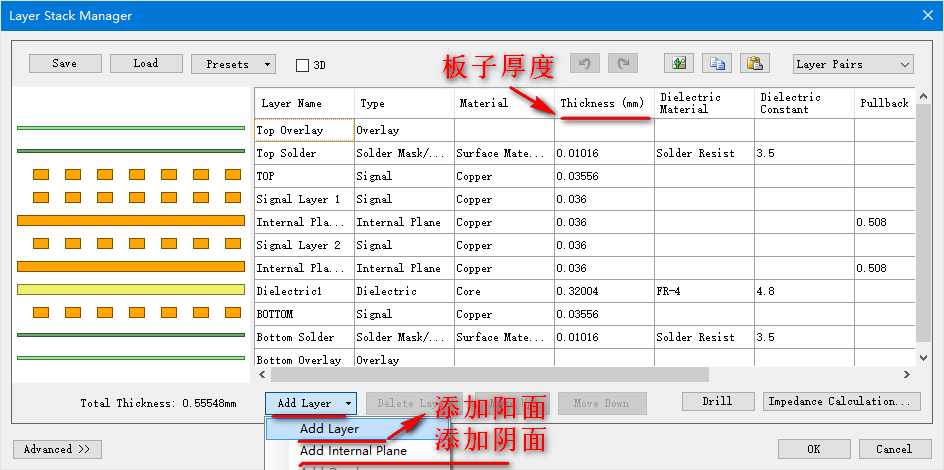944x470 pixels.
Task: Click the copy icon in toolbar
Action: point(717,64)
